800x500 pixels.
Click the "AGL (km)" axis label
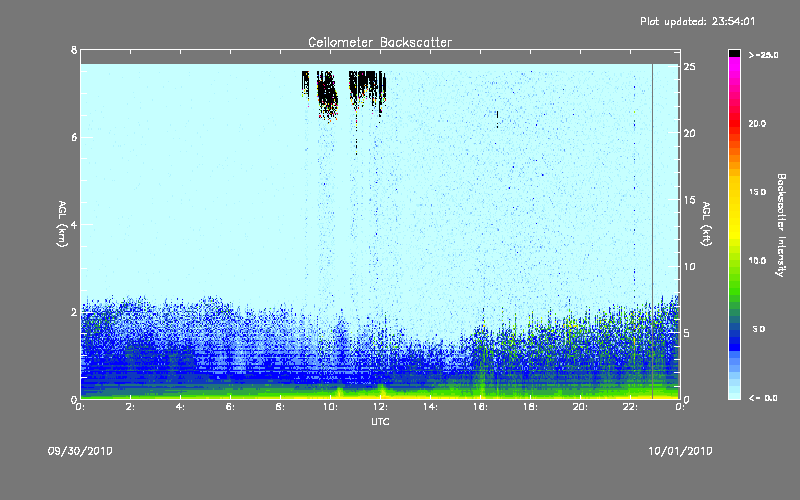point(62,224)
